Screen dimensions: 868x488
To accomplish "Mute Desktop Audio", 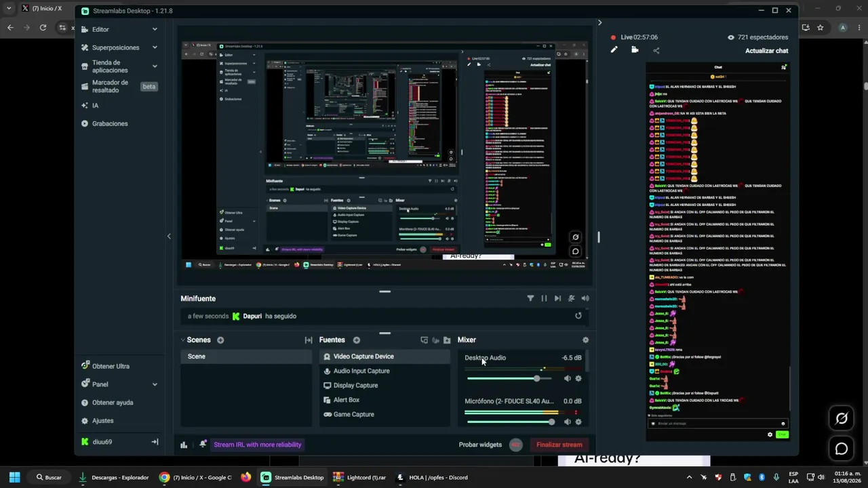I will [x=568, y=378].
